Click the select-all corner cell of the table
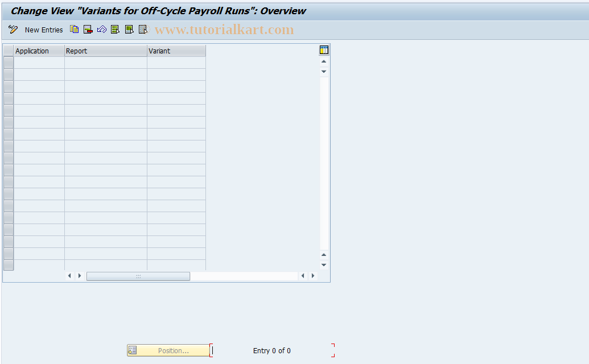 (x=9, y=51)
